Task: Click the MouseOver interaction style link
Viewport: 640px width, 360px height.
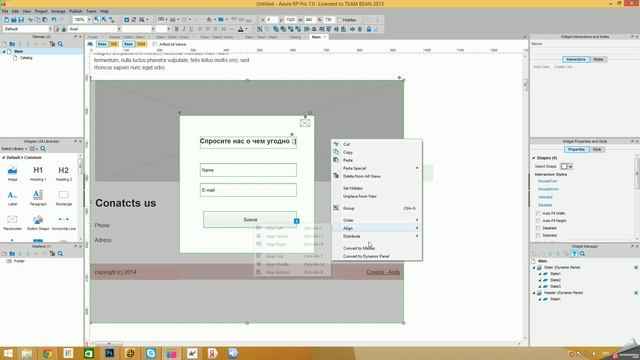Action: pos(547,181)
